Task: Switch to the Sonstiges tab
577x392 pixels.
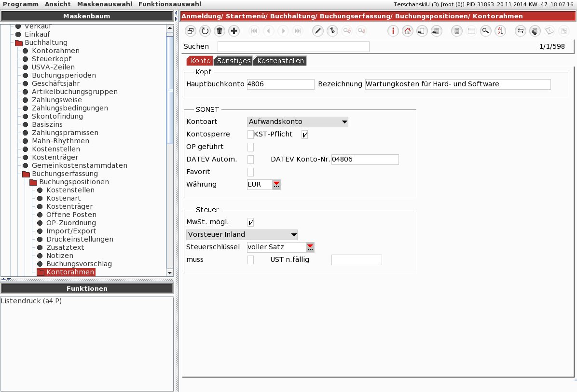Action: [234, 61]
